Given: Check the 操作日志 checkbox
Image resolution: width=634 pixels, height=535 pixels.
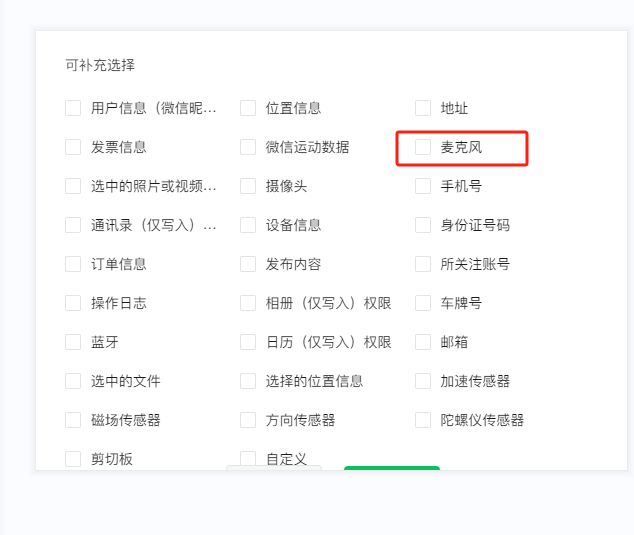Looking at the screenshot, I should point(73,303).
